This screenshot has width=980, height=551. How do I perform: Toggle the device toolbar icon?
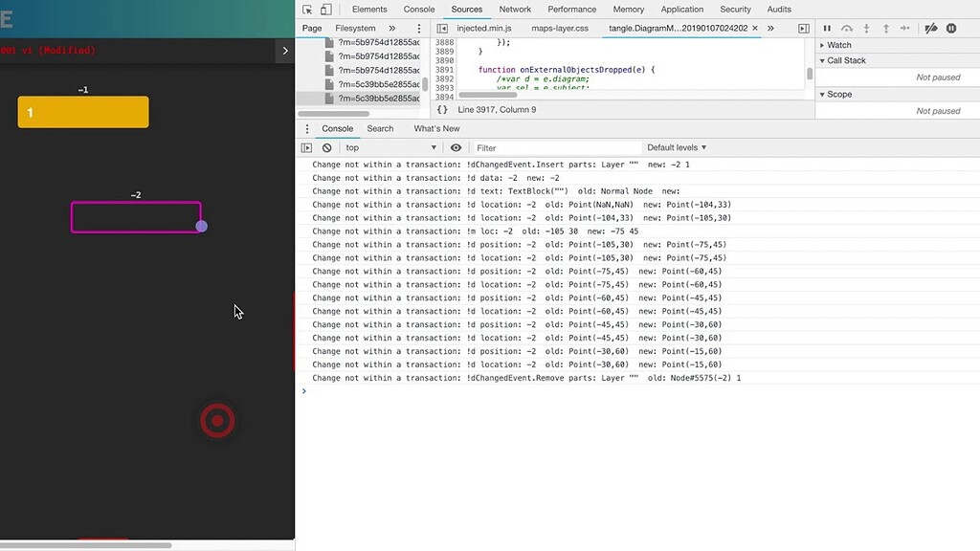(325, 9)
